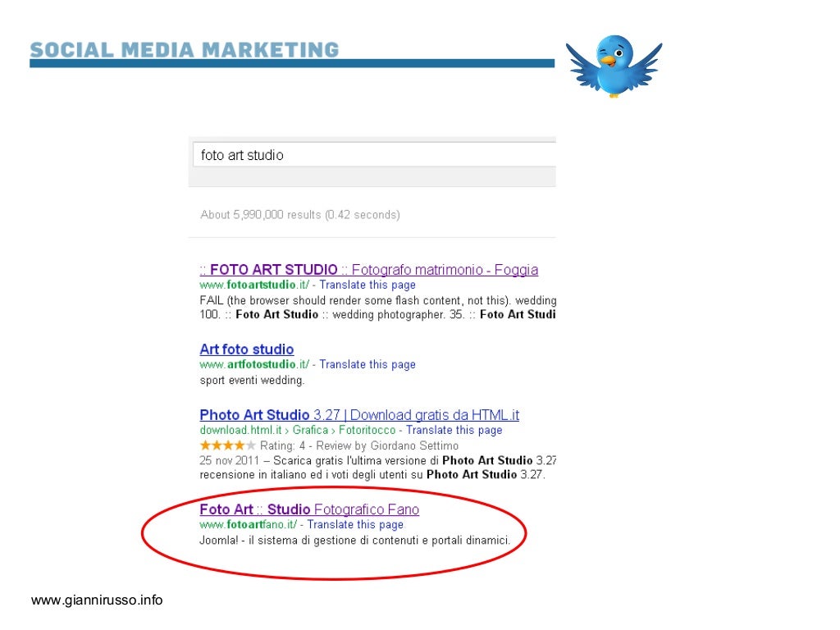Click the 'Grafica' breadcrumb in the download.html.it result
Image resolution: width=840 pixels, height=630 pixels.
tap(310, 430)
